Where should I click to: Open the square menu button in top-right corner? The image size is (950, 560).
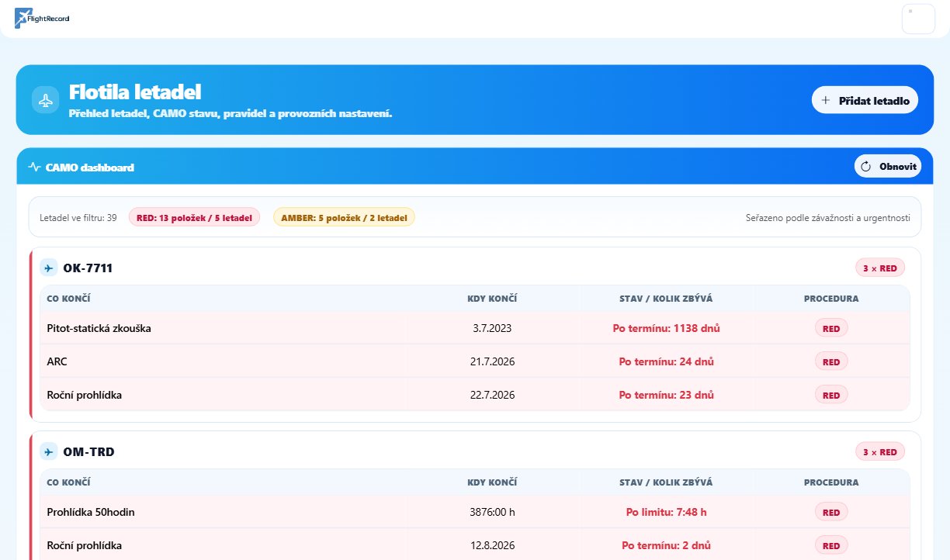point(918,19)
